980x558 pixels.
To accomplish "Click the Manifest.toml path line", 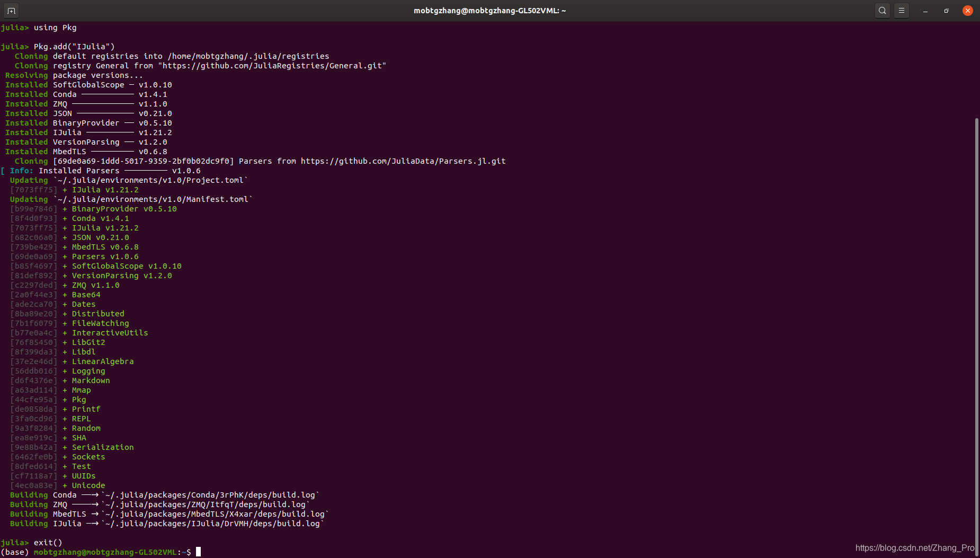I will [131, 199].
